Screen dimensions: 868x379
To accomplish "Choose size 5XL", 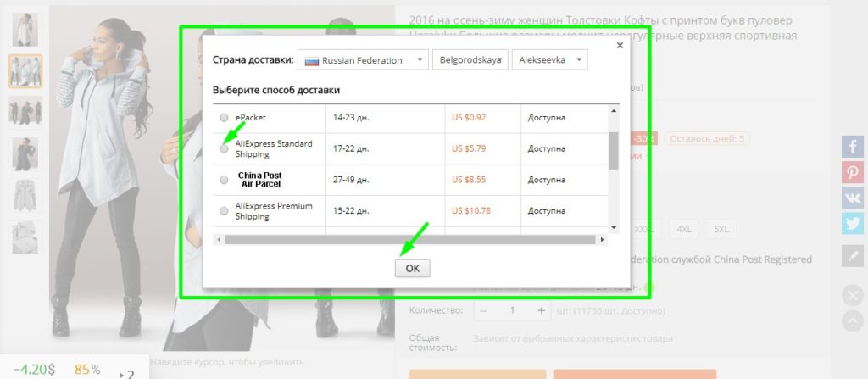I will coord(721,229).
